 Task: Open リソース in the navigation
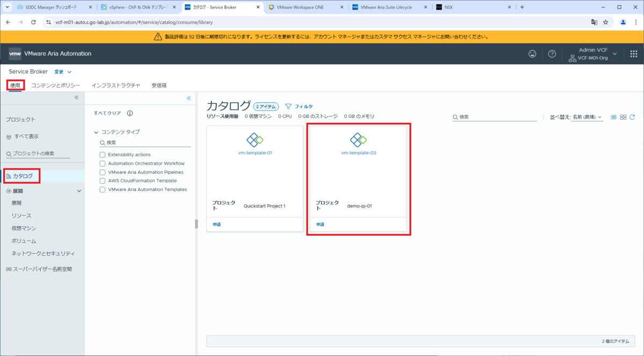[x=21, y=216]
